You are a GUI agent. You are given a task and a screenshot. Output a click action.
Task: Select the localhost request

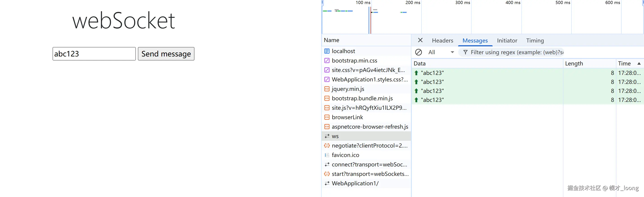(366, 51)
